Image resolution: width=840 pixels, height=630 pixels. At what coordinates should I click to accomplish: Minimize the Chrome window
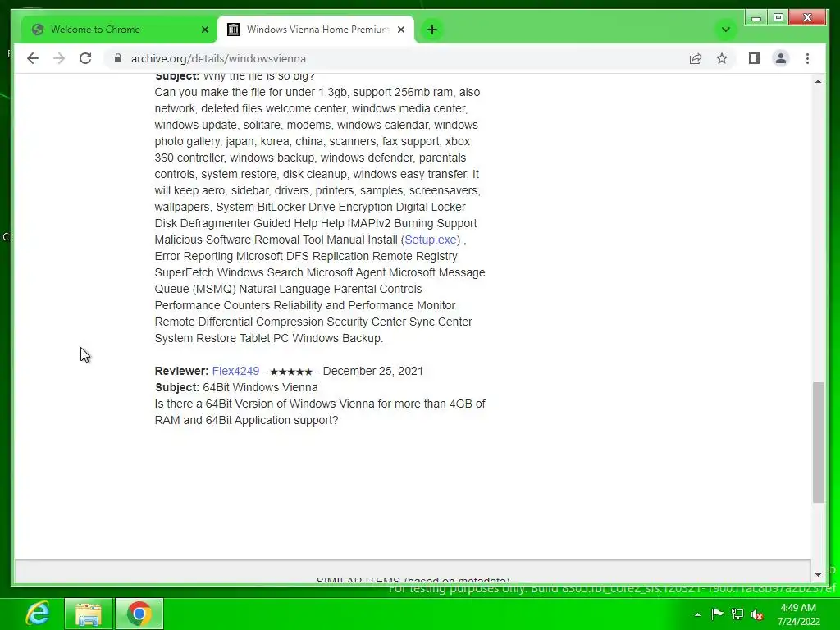click(x=756, y=18)
